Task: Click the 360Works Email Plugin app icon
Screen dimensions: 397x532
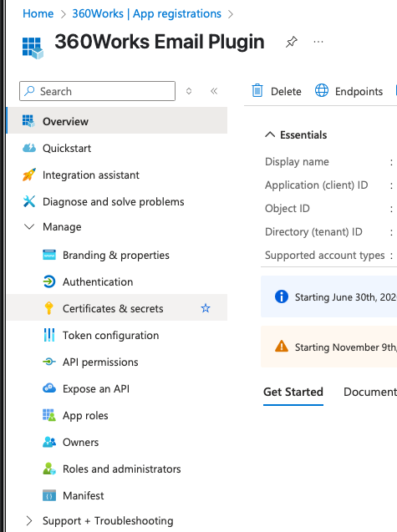Action: tap(33, 48)
